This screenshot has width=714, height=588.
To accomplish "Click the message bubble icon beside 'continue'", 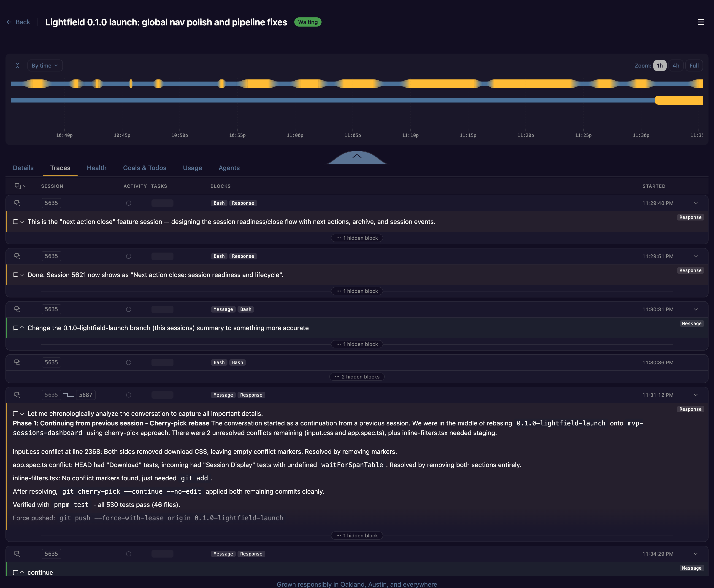I will [x=16, y=572].
